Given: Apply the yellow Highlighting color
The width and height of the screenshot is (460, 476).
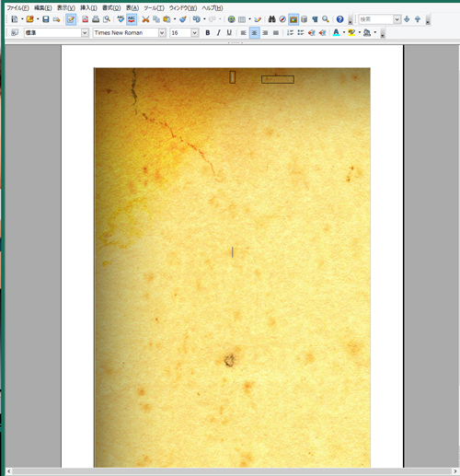Looking at the screenshot, I should pyautogui.click(x=351, y=32).
